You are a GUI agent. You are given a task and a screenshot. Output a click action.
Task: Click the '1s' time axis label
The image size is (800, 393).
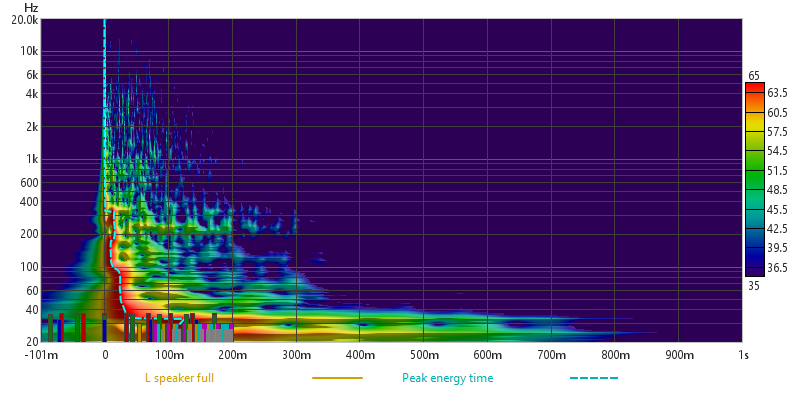(743, 355)
